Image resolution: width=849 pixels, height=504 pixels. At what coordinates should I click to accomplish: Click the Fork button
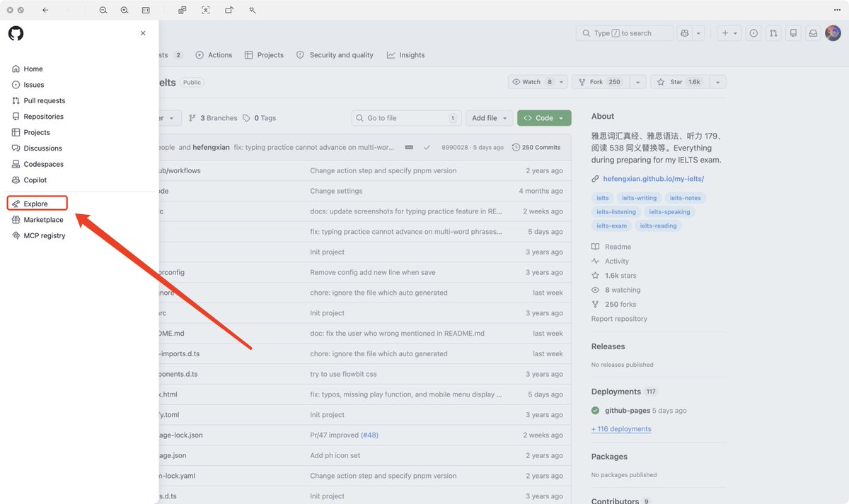pos(599,82)
